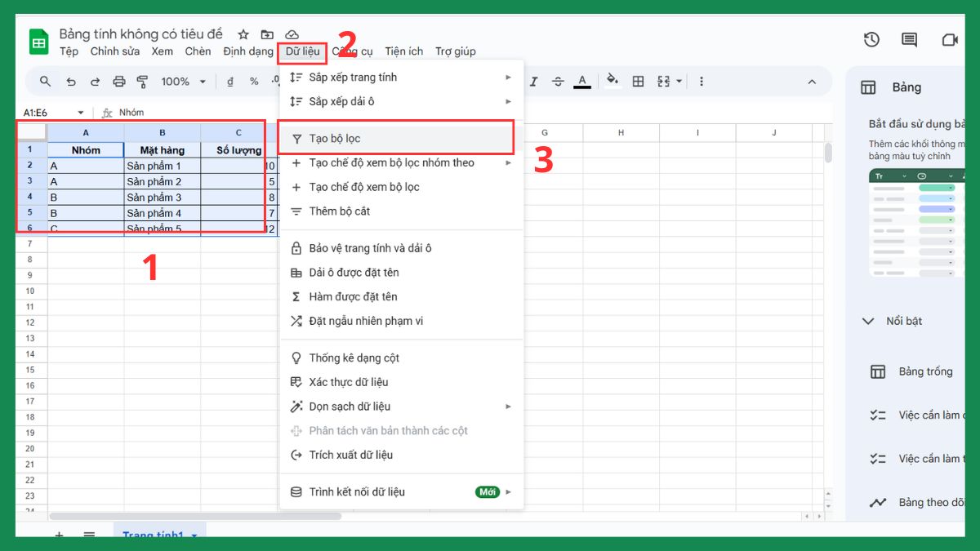Open the borders tool
Viewport: 980px width, 551px height.
tap(639, 82)
